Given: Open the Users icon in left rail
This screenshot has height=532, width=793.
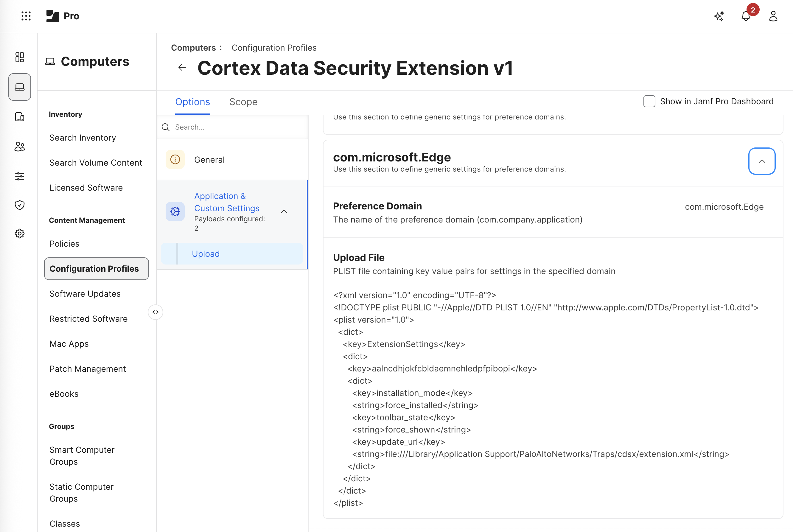Looking at the screenshot, I should pos(20,147).
